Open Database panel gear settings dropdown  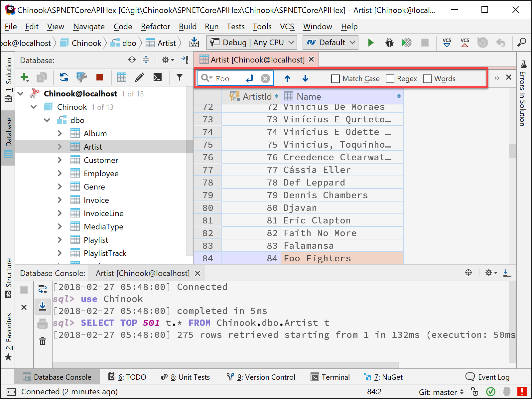point(168,60)
